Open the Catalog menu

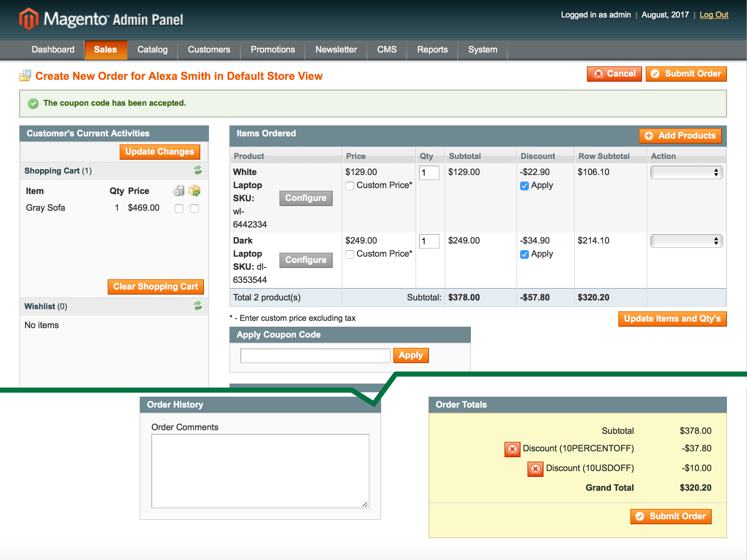pos(152,50)
